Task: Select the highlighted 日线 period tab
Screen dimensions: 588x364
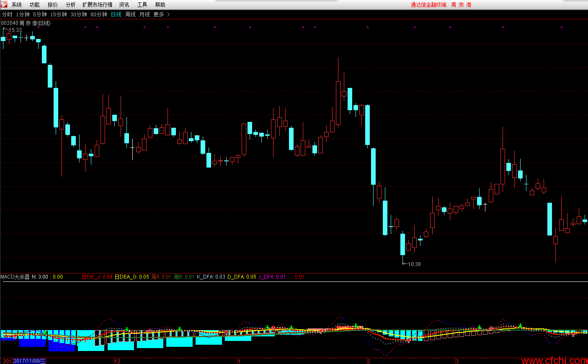Action: tap(116, 14)
